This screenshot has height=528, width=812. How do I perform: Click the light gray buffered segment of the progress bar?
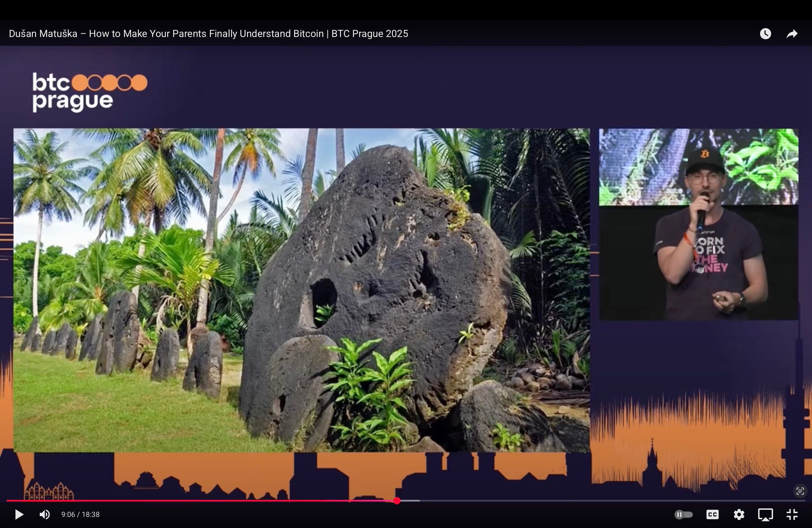pos(410,501)
